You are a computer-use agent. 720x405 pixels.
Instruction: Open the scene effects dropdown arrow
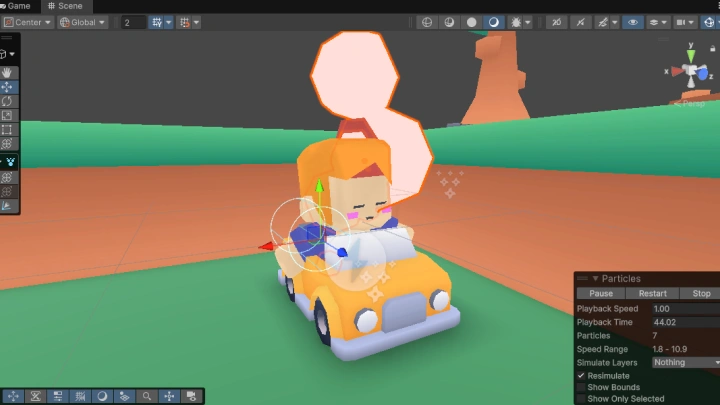click(x=614, y=22)
